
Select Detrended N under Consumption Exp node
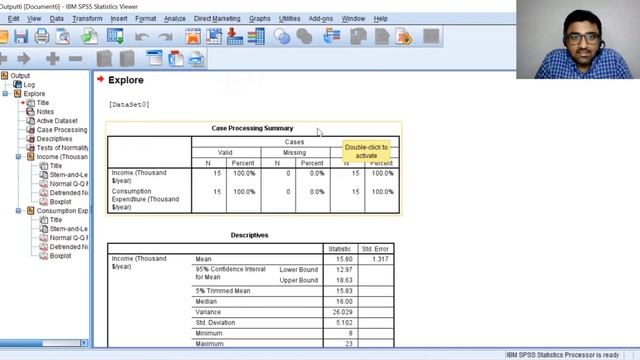[69, 247]
